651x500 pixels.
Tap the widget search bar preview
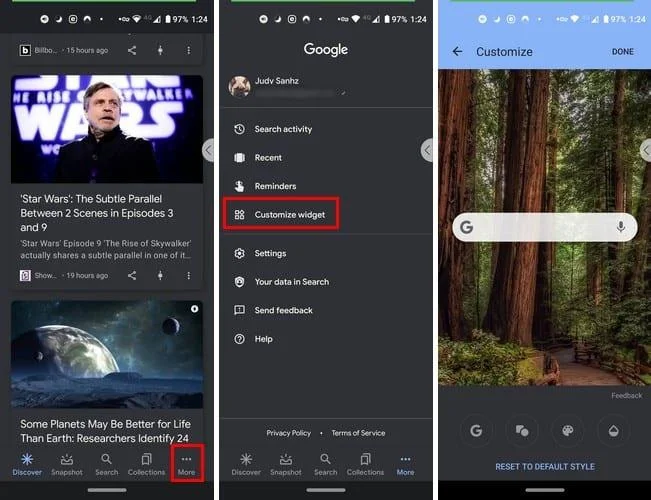coord(545,227)
